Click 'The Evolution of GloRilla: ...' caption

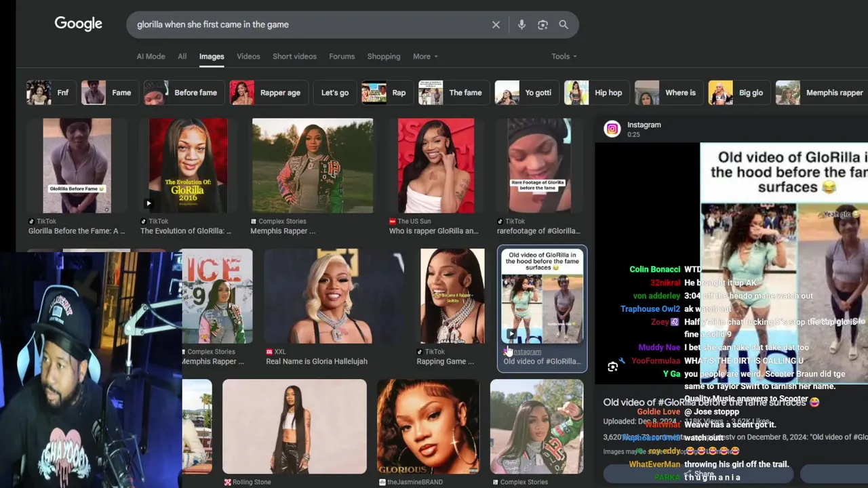point(186,231)
